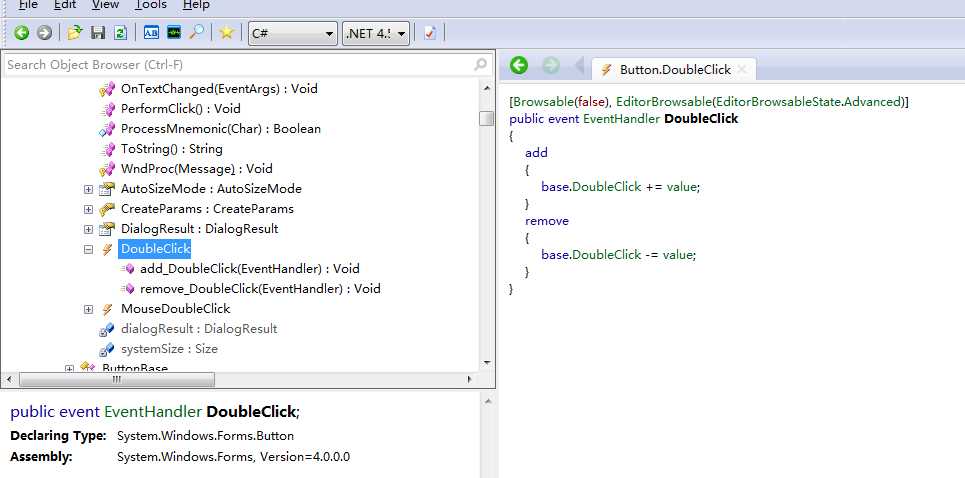The image size is (965, 478).
Task: Select dialogResult : DialogResult field
Action: coord(199,329)
